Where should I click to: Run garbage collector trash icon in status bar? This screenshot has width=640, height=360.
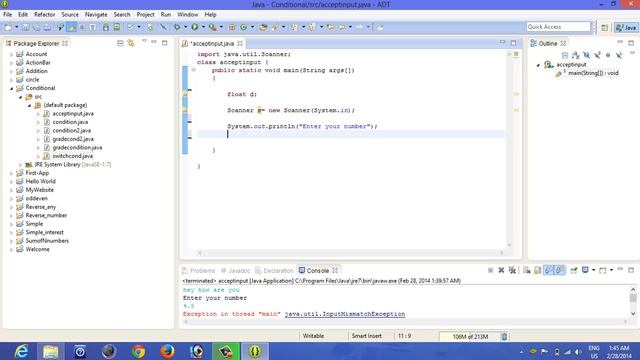[x=504, y=336]
